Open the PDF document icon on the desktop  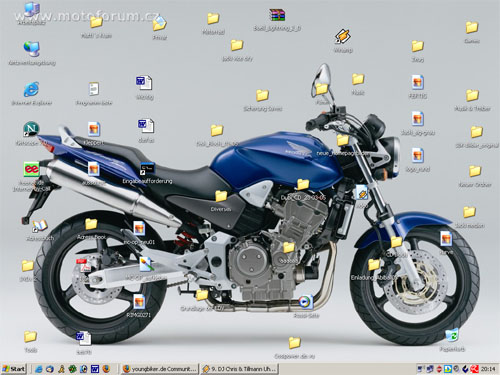click(x=83, y=266)
